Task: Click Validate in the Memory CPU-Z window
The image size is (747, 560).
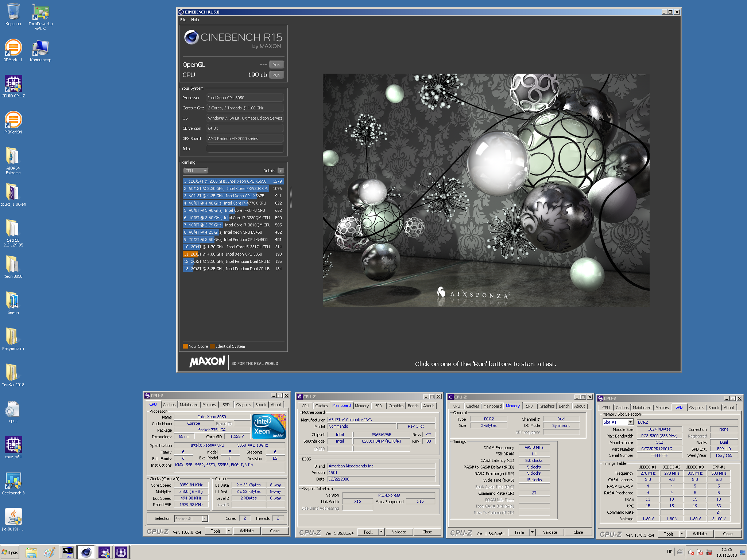Action: tap(550, 532)
